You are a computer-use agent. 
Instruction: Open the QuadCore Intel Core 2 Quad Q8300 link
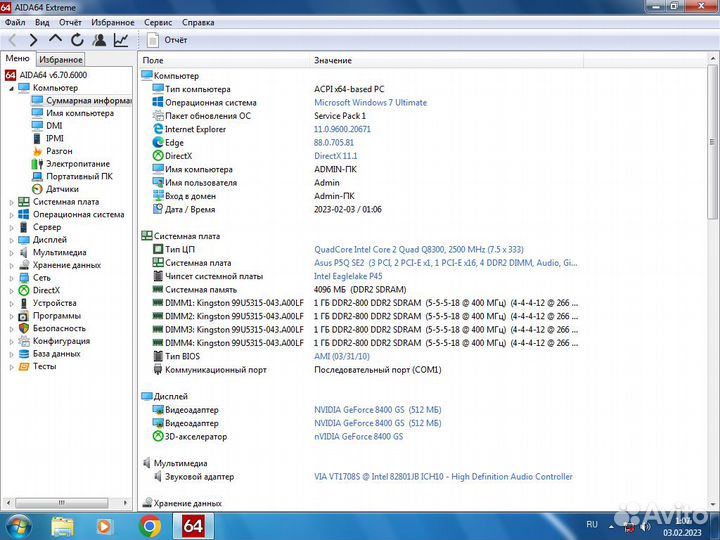419,249
